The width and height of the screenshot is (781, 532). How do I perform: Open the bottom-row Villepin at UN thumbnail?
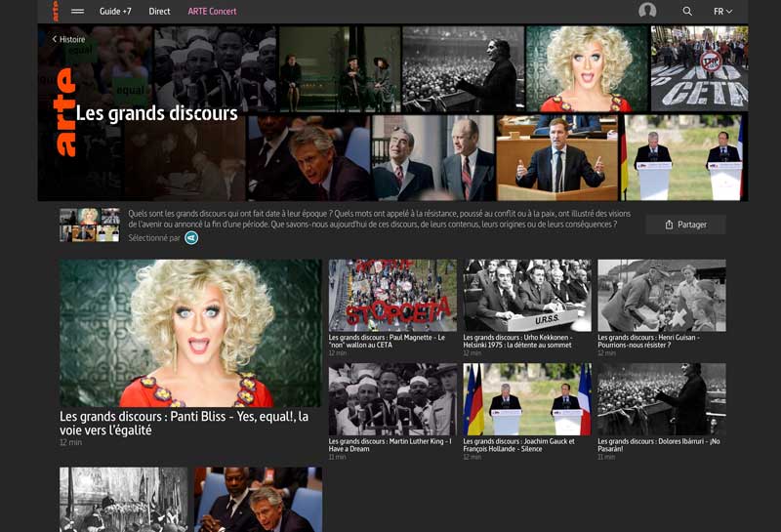pyautogui.click(x=258, y=500)
